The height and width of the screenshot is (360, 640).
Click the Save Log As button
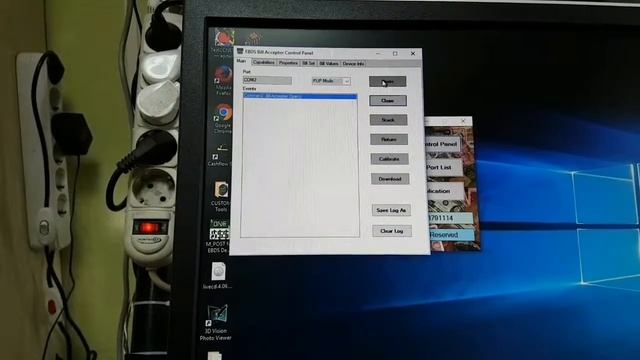[x=391, y=210]
